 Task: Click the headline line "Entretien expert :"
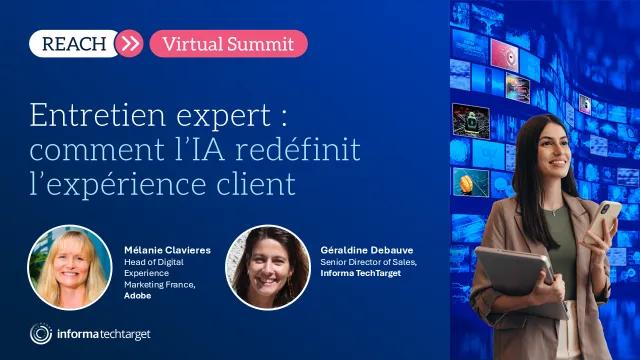[158, 116]
